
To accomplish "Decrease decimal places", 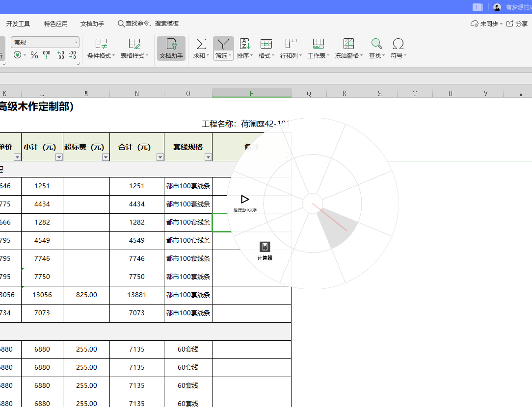I will [72, 55].
